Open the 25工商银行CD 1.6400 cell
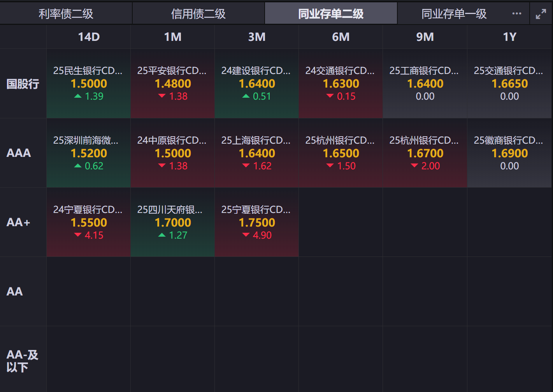The width and height of the screenshot is (553, 392). click(425, 84)
